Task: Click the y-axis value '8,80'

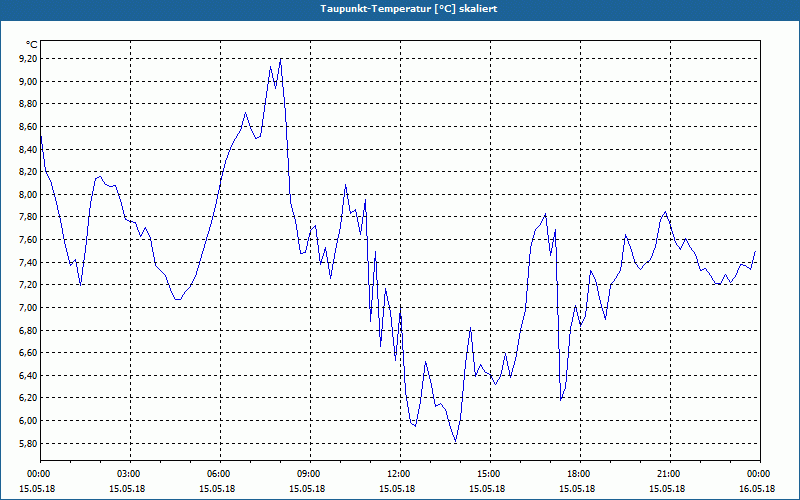Action: pos(28,104)
